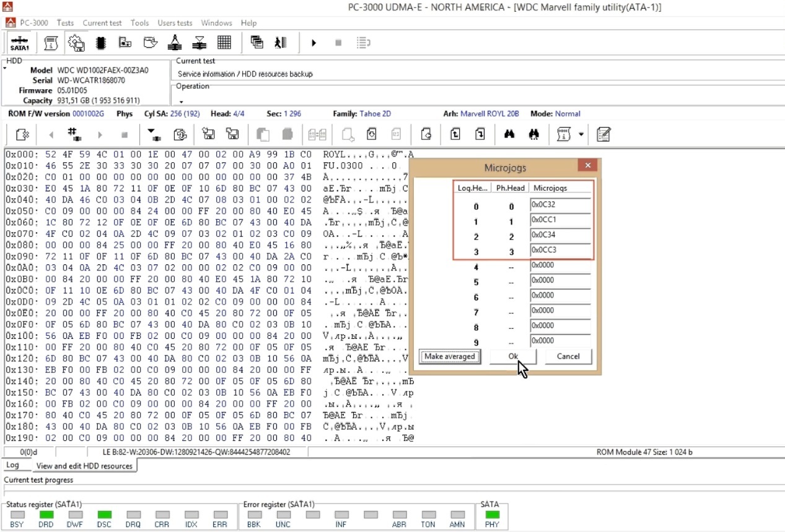Open the grid defect table icon
Viewport: 785px width, 532px height.
coord(224,43)
